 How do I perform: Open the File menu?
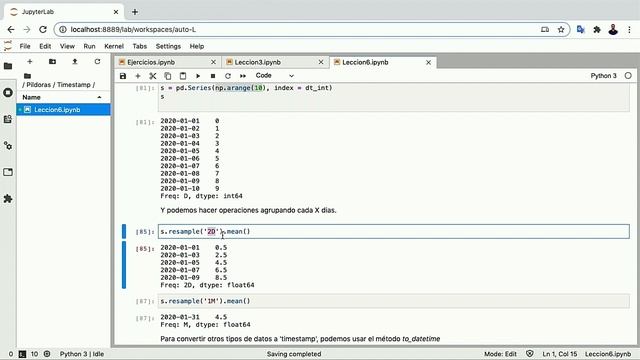(x=25, y=46)
